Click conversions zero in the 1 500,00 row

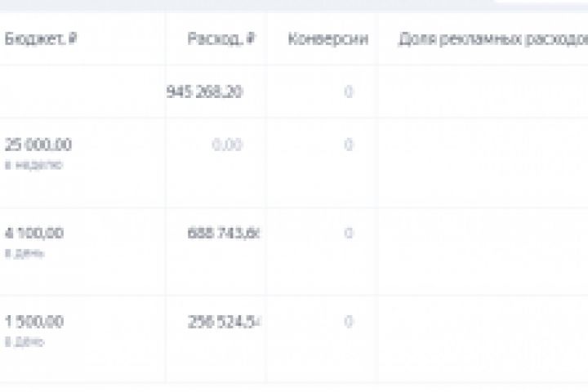[x=349, y=321]
